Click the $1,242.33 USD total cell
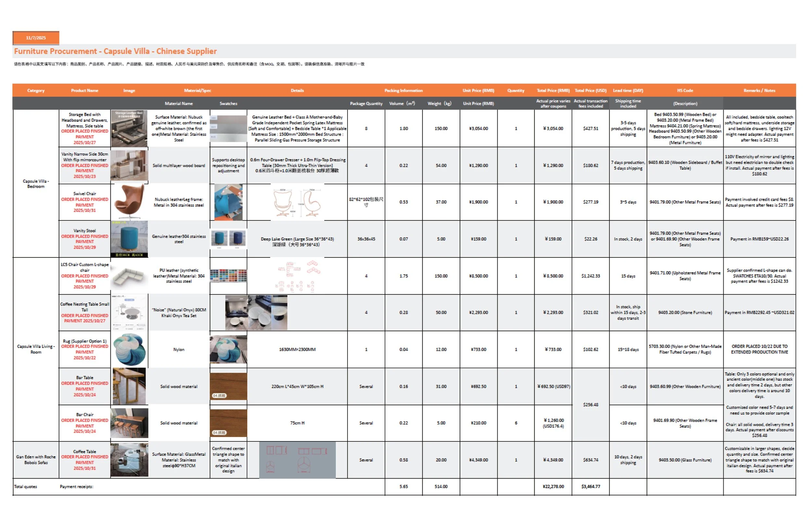The image size is (812, 526). click(x=590, y=276)
